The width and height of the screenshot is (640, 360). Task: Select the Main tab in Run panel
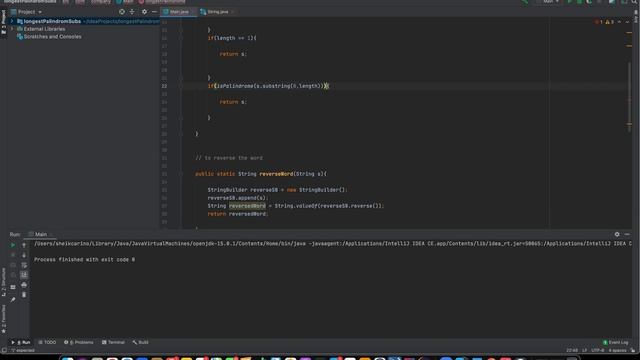(x=41, y=234)
